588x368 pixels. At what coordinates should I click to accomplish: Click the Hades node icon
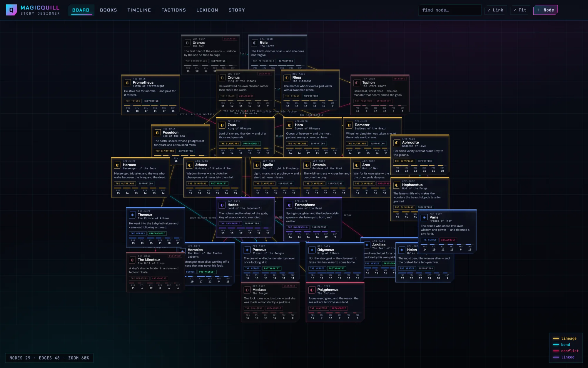[x=222, y=205]
